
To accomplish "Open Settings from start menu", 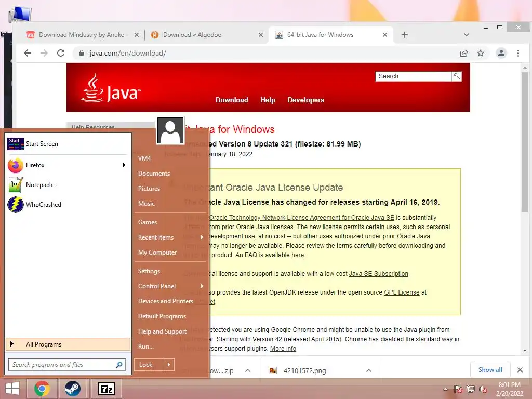I will [149, 271].
